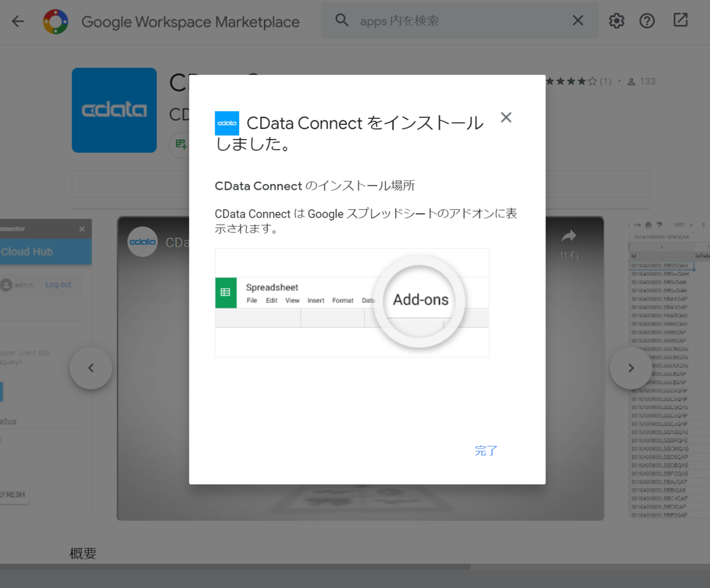Show the next screenshot with the right chevron

[x=631, y=367]
